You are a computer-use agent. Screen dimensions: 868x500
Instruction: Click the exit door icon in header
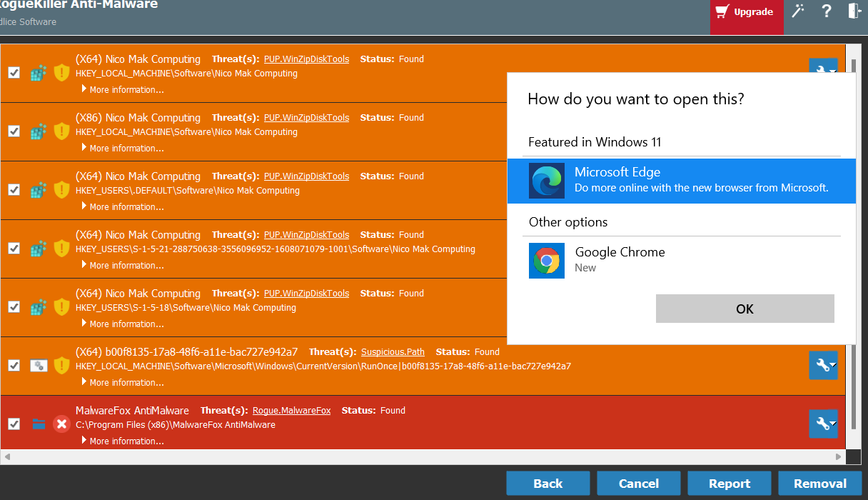tap(854, 11)
